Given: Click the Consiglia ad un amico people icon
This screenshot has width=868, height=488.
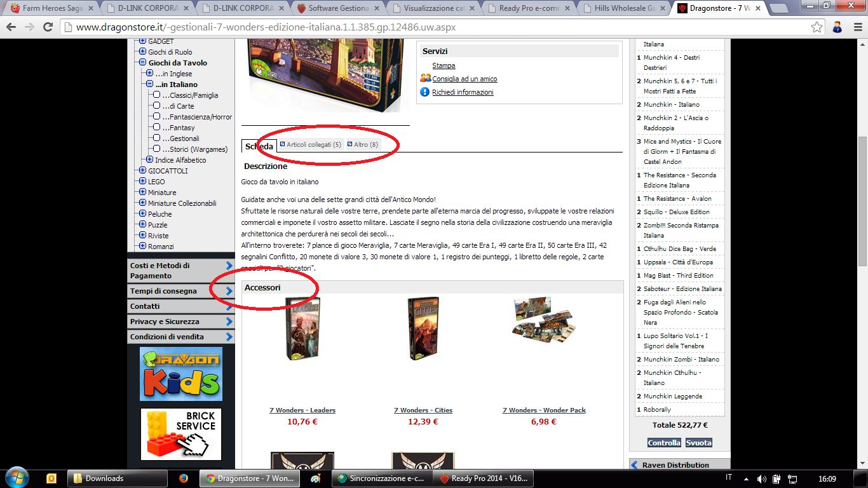Looking at the screenshot, I should point(426,79).
